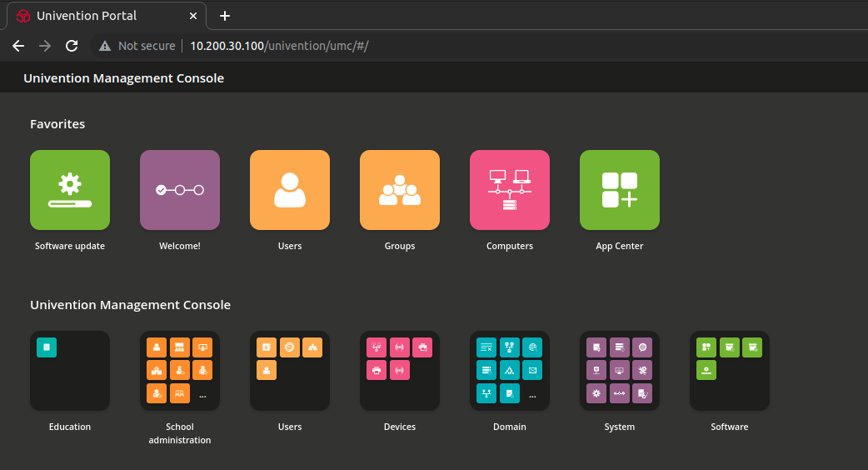The width and height of the screenshot is (868, 470).
Task: Open a new browser tab
Action: pyautogui.click(x=224, y=16)
